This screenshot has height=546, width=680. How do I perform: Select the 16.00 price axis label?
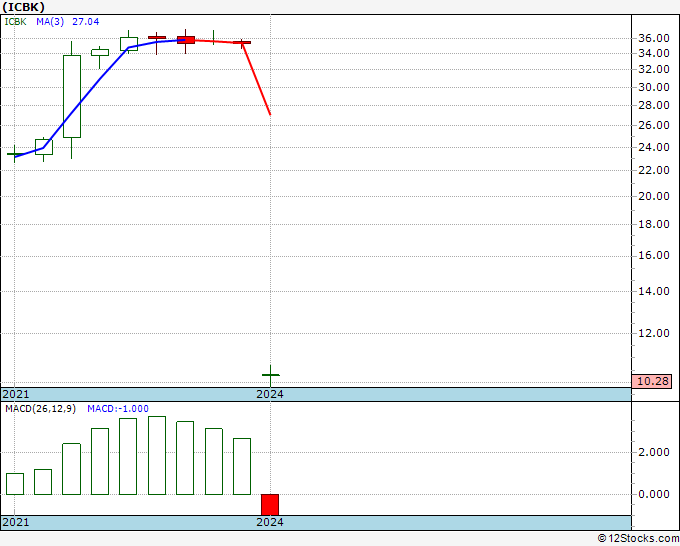pyautogui.click(x=654, y=255)
